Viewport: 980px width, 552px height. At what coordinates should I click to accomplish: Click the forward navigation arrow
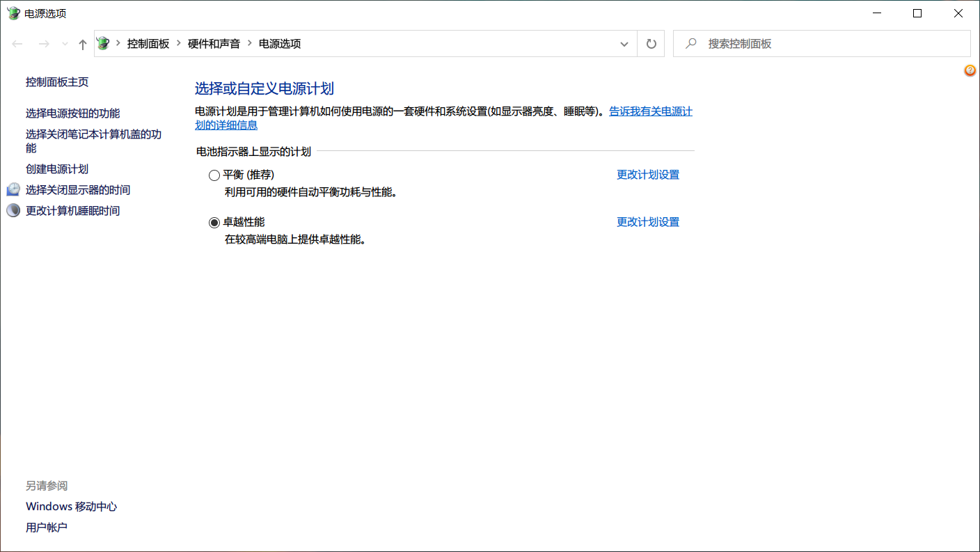43,44
